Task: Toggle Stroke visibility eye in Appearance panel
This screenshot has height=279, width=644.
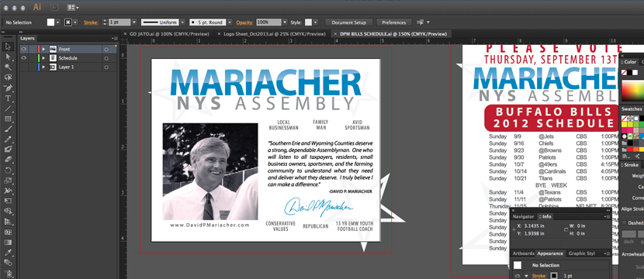Action: pos(518,276)
